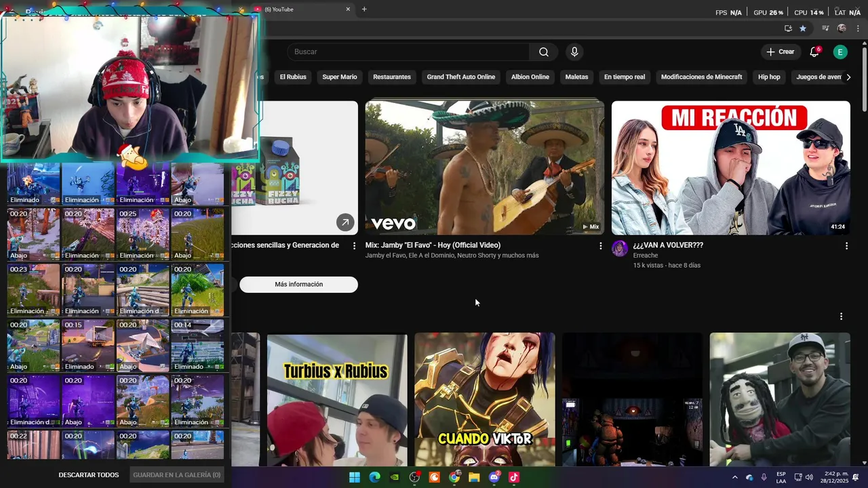Open the green E account avatar
The width and height of the screenshot is (868, 488).
840,52
